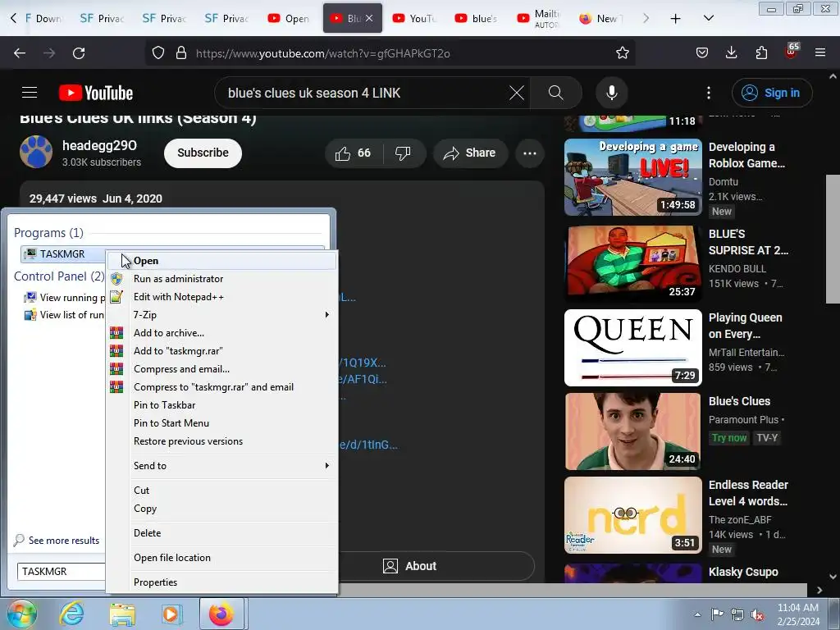Expand the Send to submenu
Screen dimensions: 840x630
[x=221, y=466]
